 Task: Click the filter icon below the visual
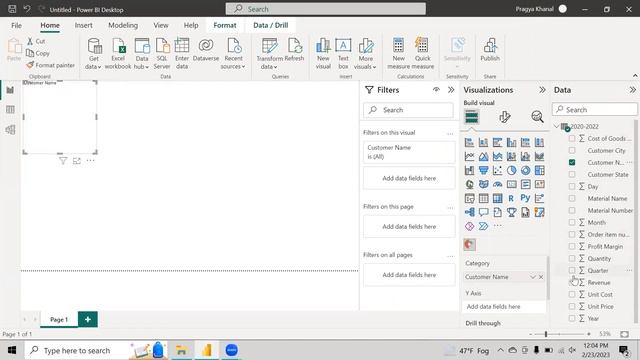[x=63, y=161]
